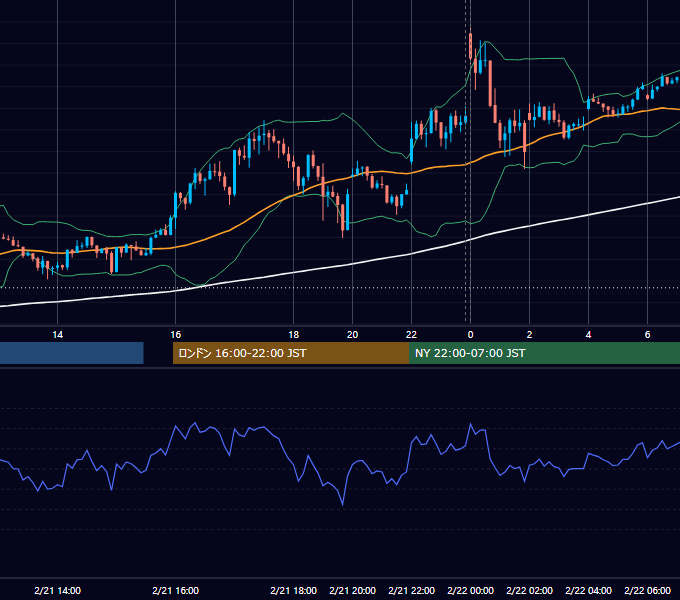Click the 4 hour axis label
Image resolution: width=680 pixels, height=600 pixels.
click(x=588, y=335)
